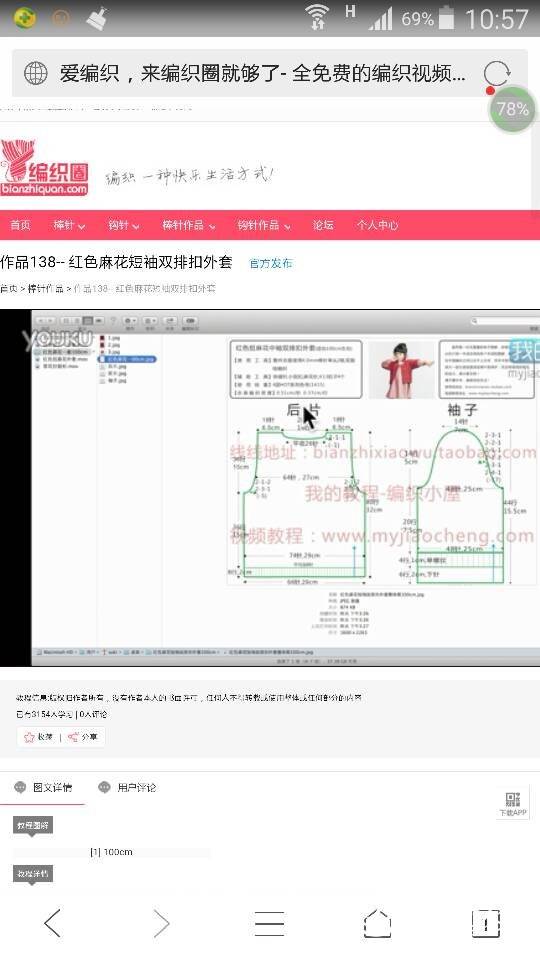Click the 分享 share button
The height and width of the screenshot is (960, 540).
point(83,737)
